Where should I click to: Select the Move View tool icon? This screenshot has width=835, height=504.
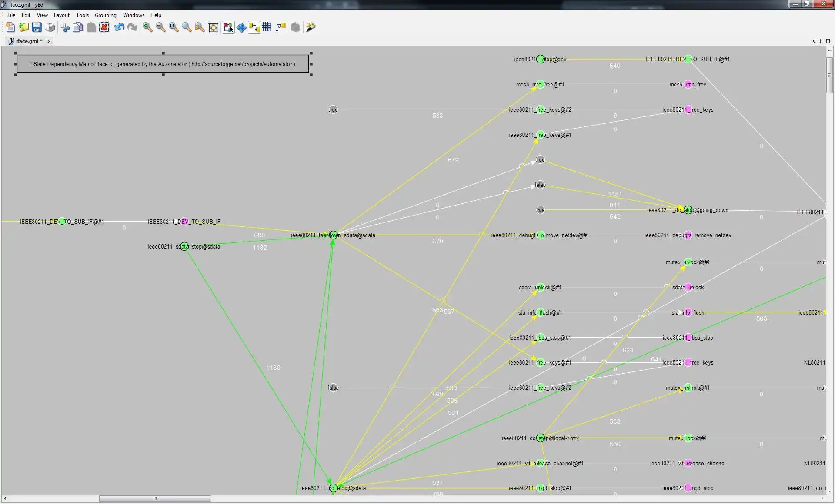coord(241,27)
